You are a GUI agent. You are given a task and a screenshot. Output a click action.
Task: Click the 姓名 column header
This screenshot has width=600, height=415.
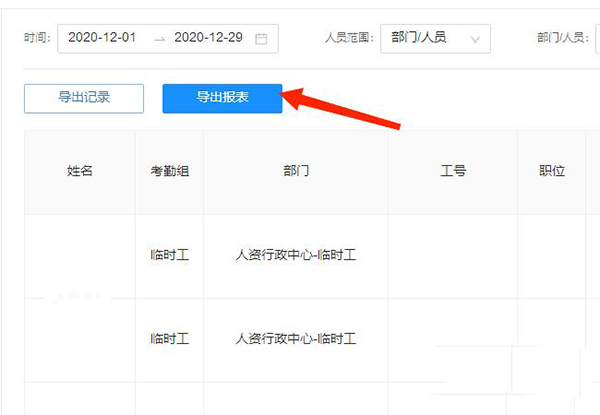coord(80,171)
